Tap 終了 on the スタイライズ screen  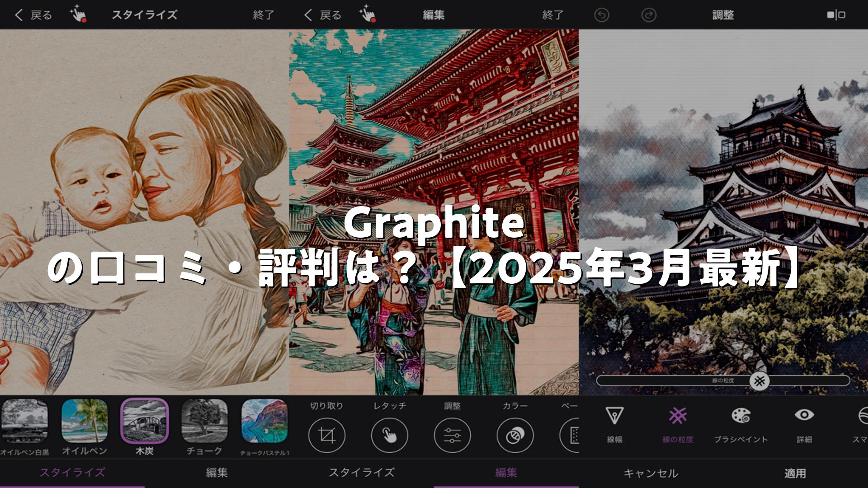(x=264, y=15)
